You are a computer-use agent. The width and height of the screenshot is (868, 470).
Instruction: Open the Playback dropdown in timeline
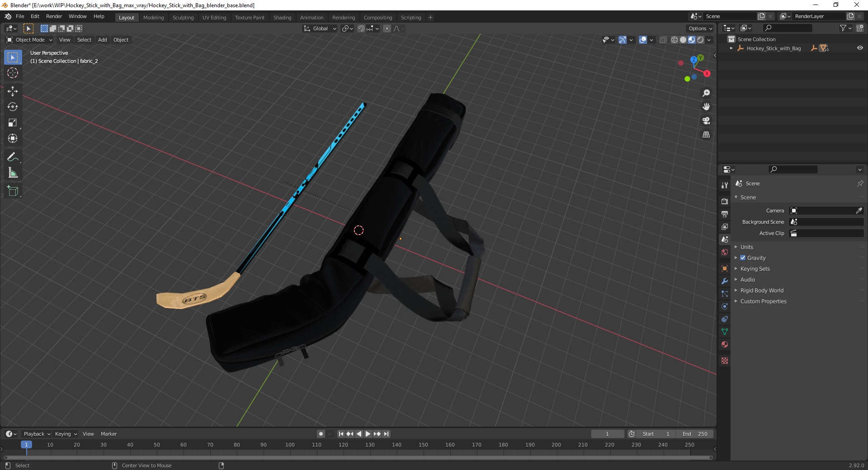[x=37, y=434]
